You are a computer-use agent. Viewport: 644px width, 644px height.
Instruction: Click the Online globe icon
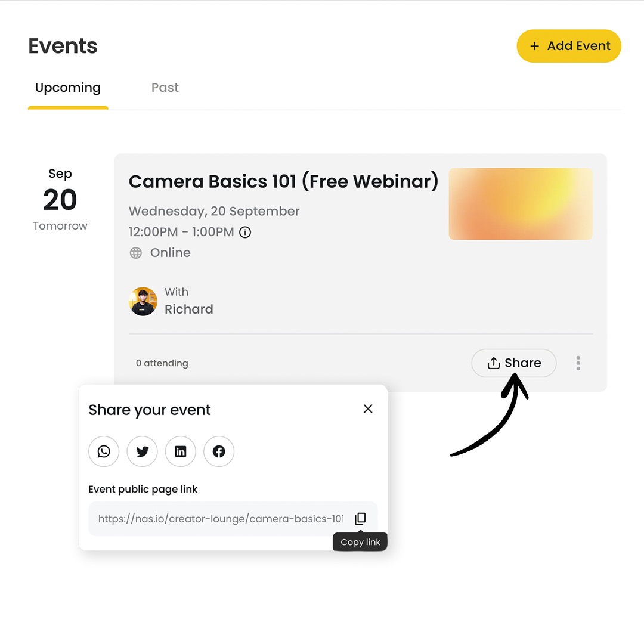[137, 253]
